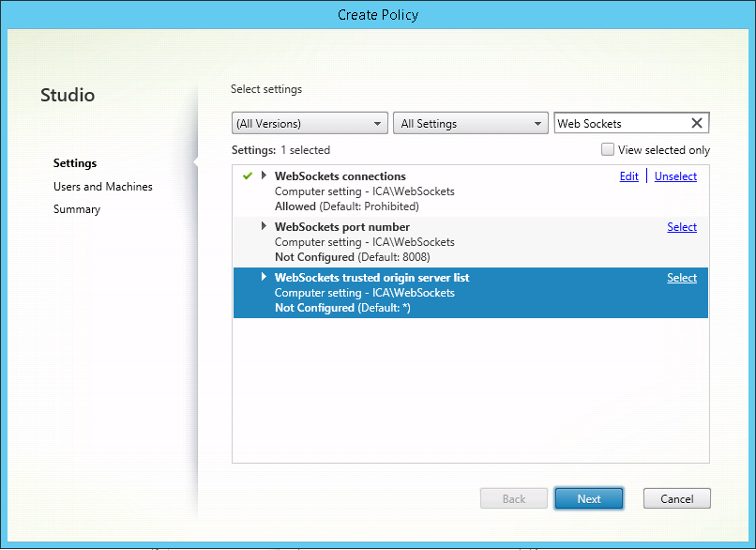
Task: Go to Users and Machines step
Action: 102,187
